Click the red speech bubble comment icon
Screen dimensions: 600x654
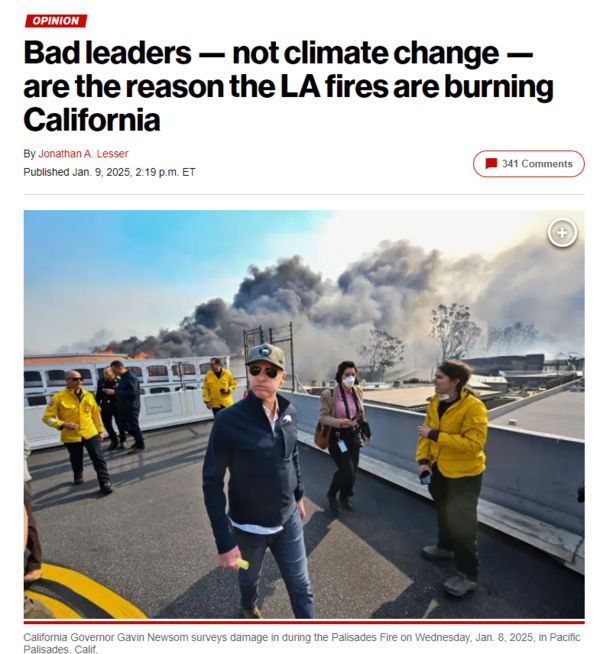click(x=491, y=164)
